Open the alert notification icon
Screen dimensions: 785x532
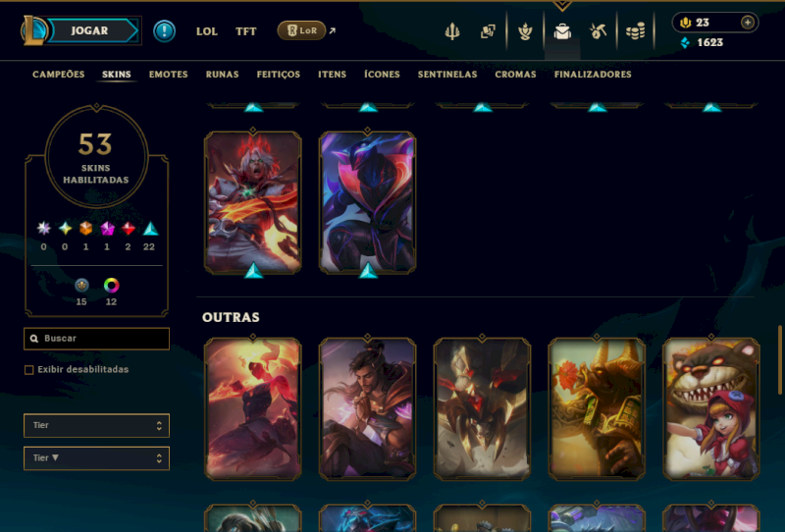[164, 31]
